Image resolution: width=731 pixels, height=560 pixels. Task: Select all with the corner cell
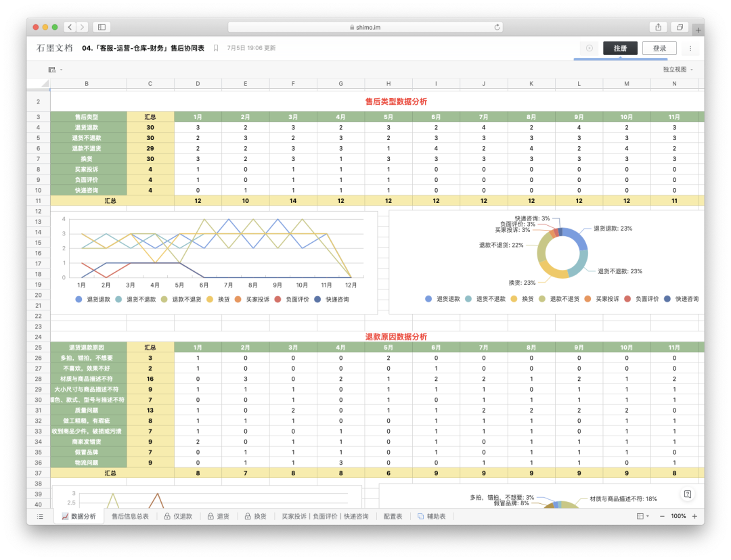[x=38, y=83]
